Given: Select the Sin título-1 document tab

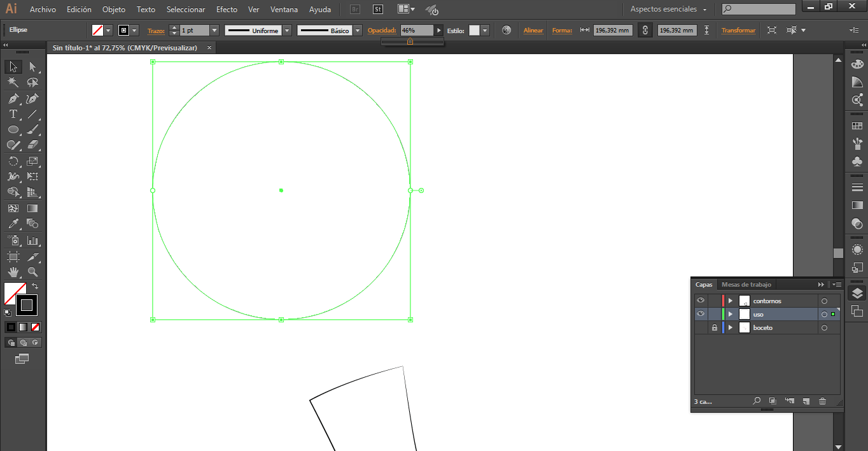Looking at the screenshot, I should point(125,48).
